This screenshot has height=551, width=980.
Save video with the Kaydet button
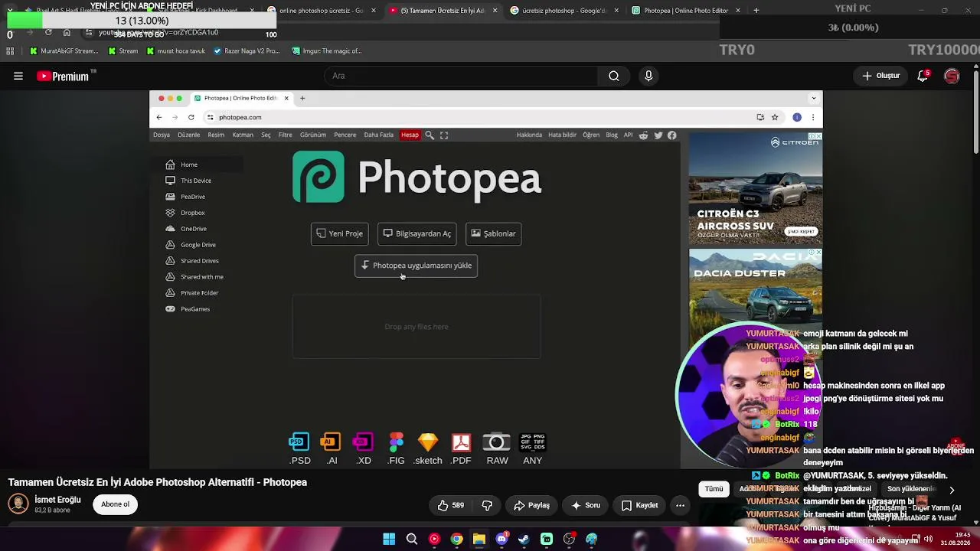639,505
